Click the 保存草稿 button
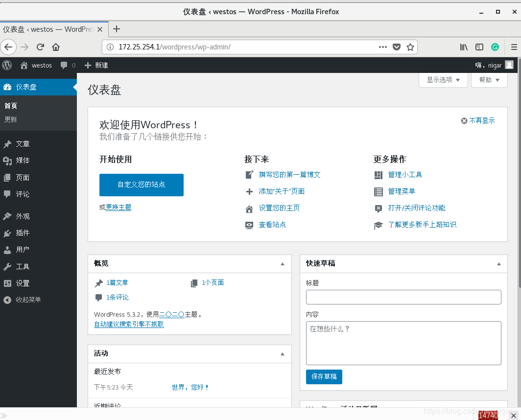Screen dimensions: 521x420 point(324,377)
